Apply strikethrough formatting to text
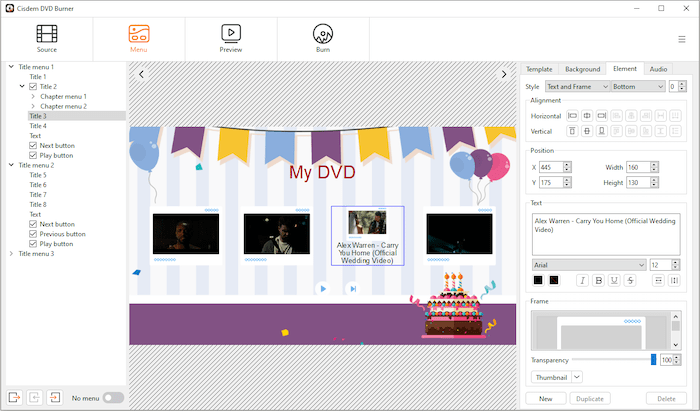Image resolution: width=700 pixels, height=411 pixels. [x=631, y=280]
